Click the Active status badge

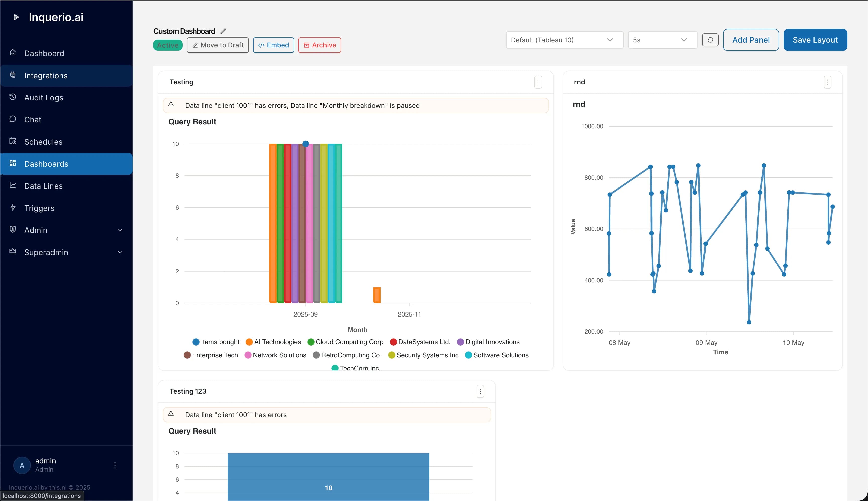point(168,45)
